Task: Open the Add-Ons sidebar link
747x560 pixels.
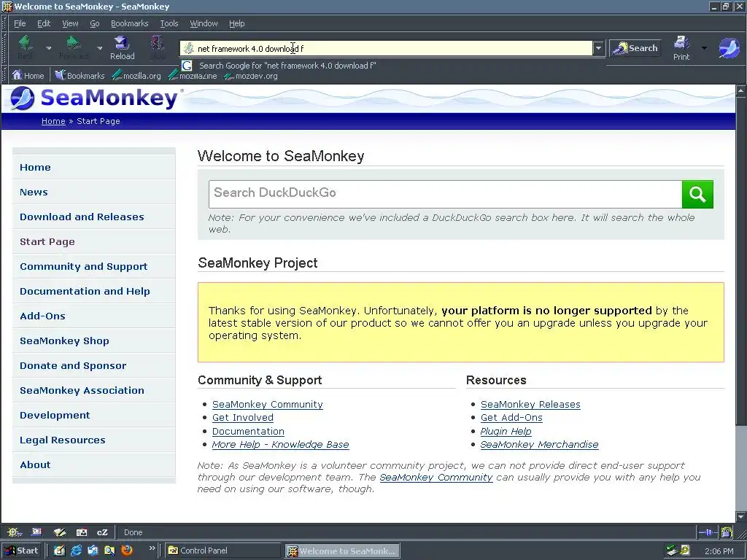Action: pos(42,316)
